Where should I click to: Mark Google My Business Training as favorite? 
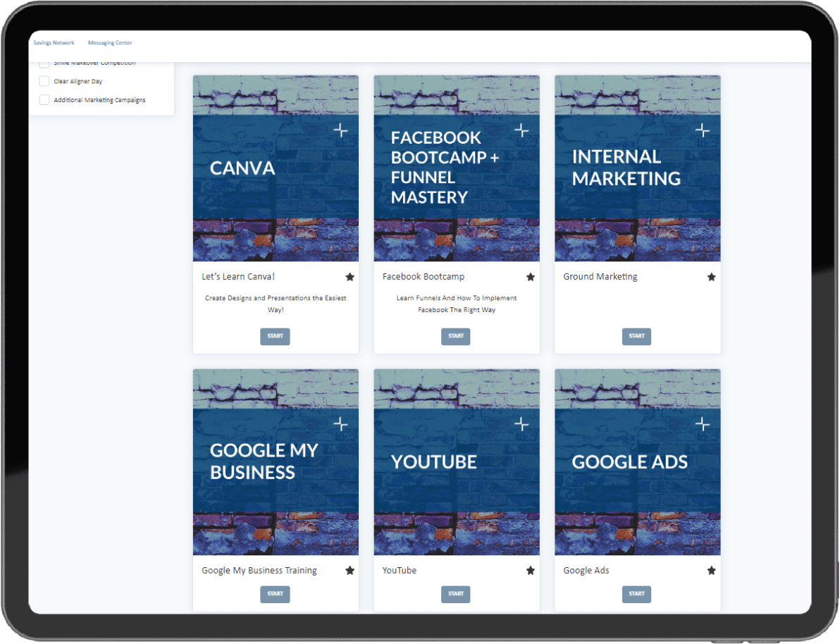click(x=350, y=571)
